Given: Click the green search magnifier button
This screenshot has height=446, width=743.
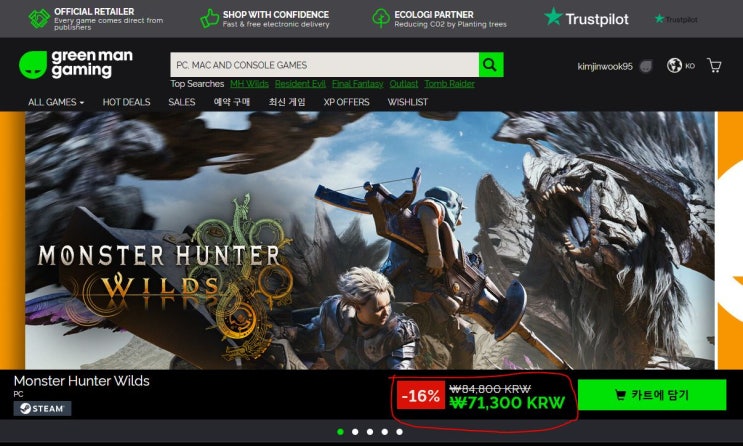Looking at the screenshot, I should [x=491, y=64].
